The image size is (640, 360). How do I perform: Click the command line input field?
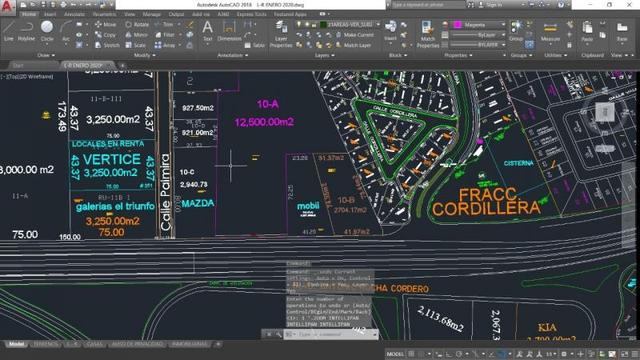331,334
